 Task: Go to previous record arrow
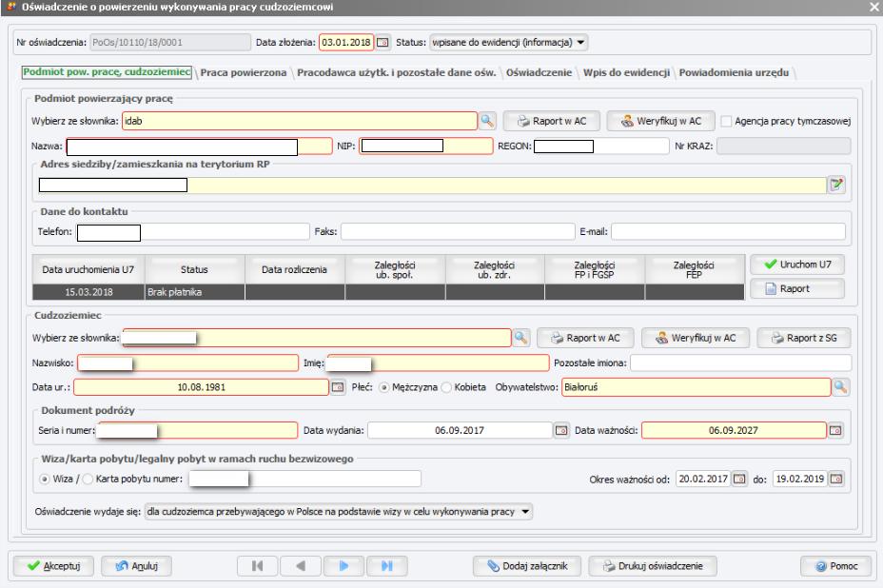(301, 566)
